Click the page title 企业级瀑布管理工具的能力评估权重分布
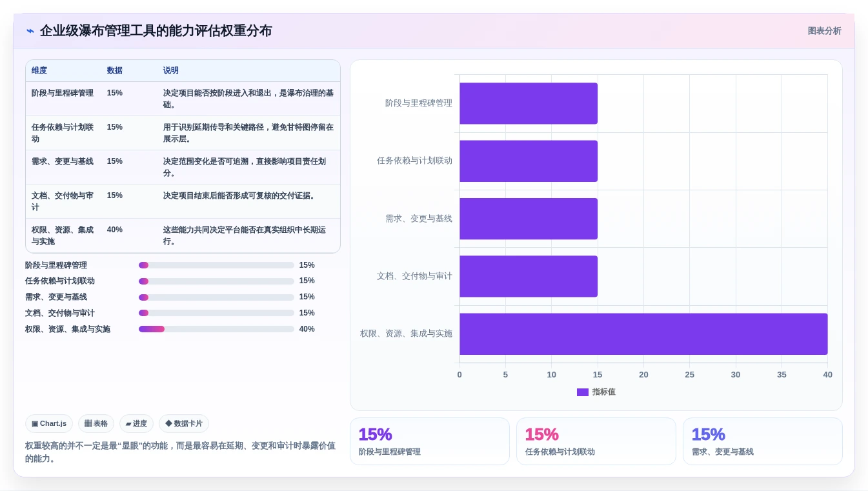This screenshot has width=868, height=491. [156, 31]
